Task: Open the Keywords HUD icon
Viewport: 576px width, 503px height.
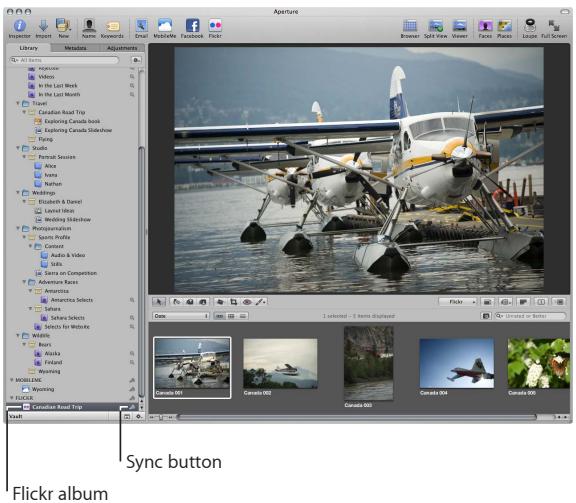Action: (x=112, y=26)
